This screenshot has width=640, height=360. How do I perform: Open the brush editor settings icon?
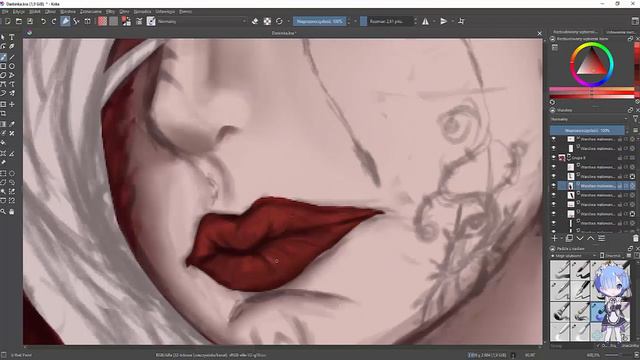(139, 21)
